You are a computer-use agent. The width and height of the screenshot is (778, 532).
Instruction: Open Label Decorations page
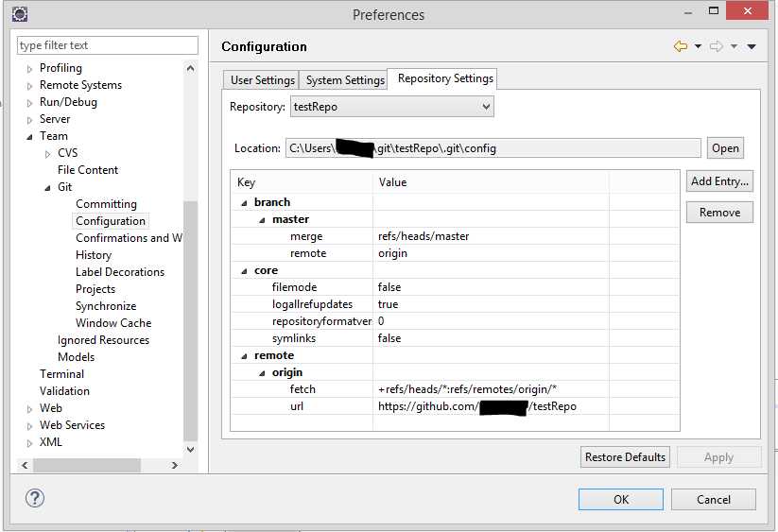click(x=119, y=272)
